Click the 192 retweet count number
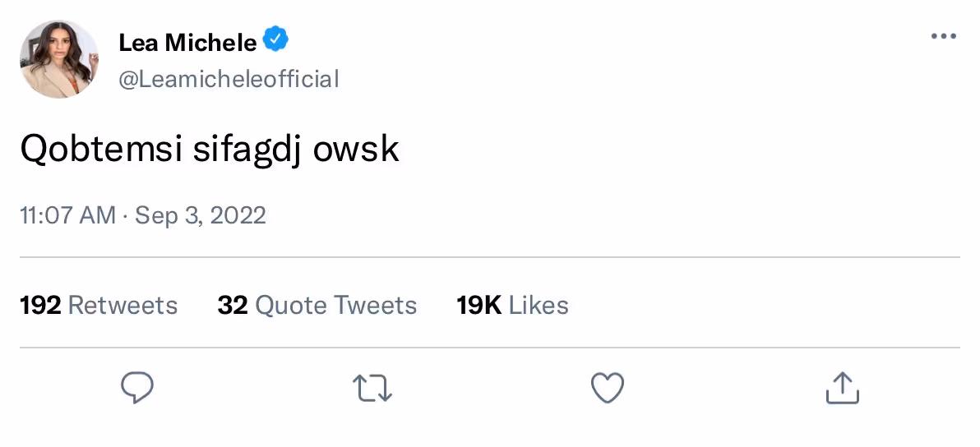 pyautogui.click(x=40, y=306)
